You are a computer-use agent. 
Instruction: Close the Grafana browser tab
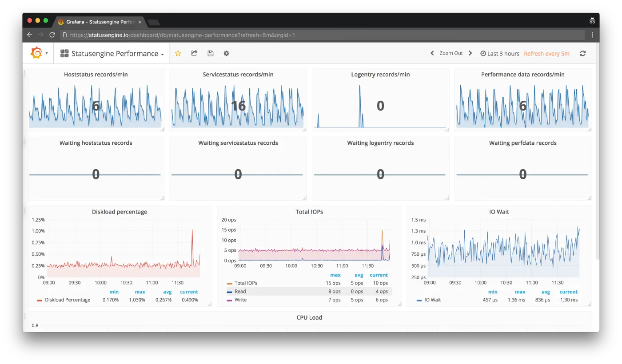(140, 22)
